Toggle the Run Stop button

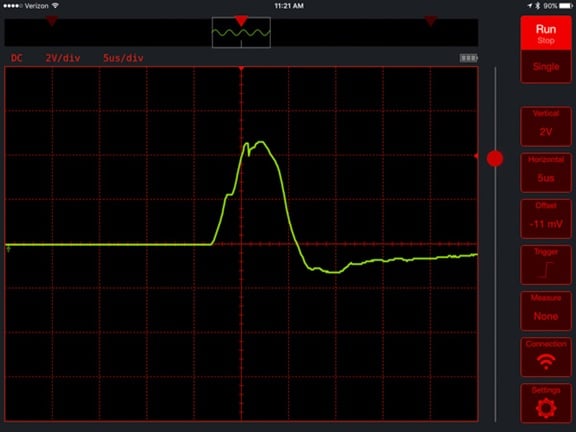pyautogui.click(x=546, y=33)
